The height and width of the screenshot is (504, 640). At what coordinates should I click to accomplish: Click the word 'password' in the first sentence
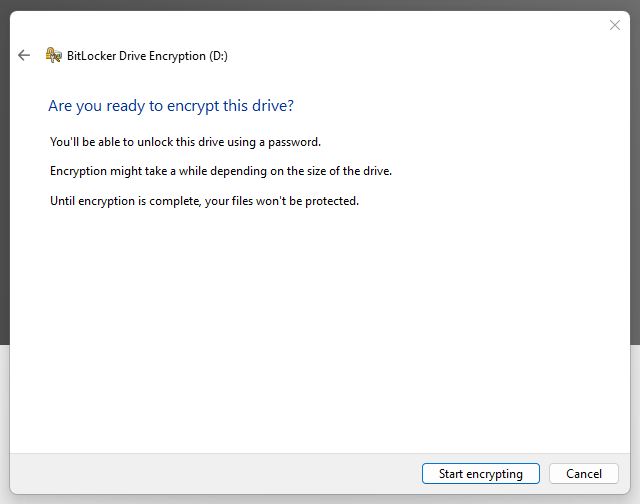coord(293,142)
